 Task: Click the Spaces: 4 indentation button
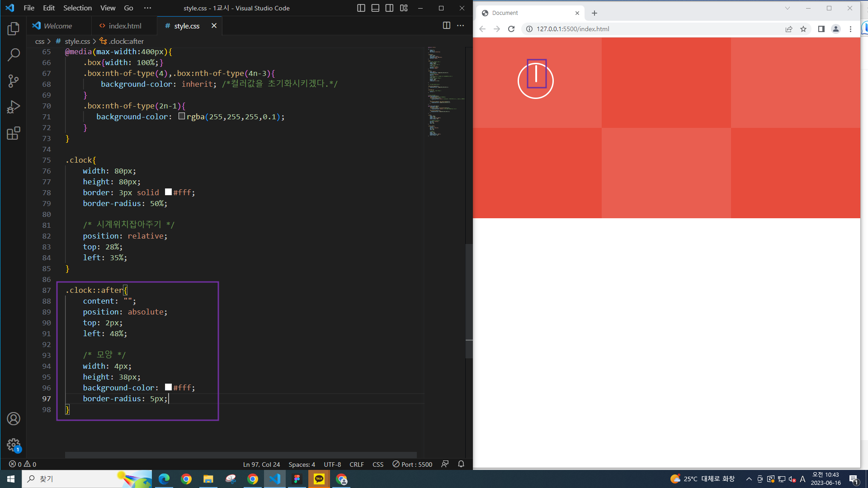click(x=302, y=464)
